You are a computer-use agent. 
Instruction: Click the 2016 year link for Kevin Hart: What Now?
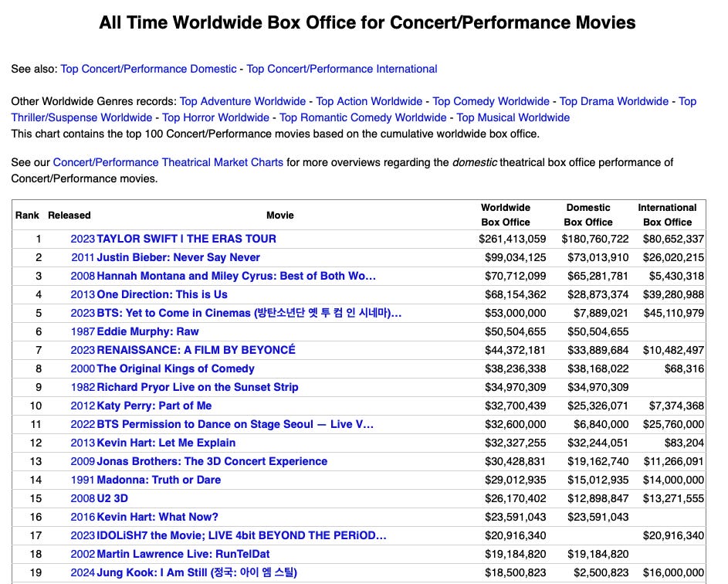[x=83, y=517]
